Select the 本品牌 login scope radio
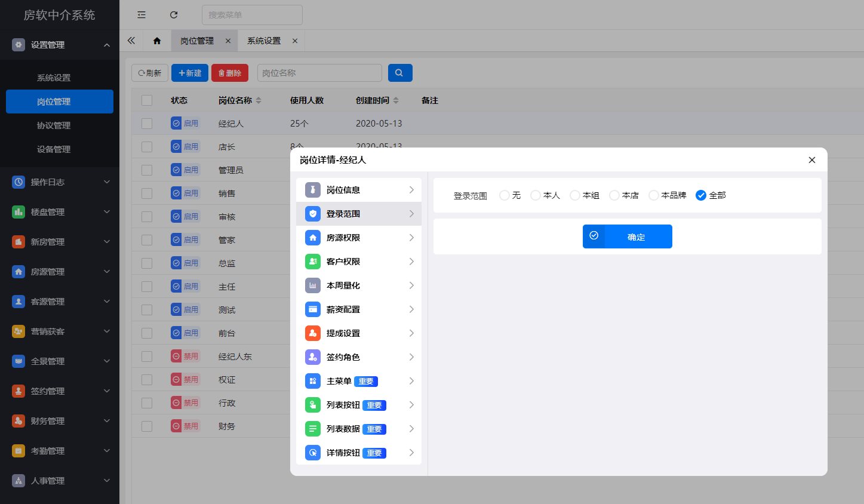 tap(654, 195)
